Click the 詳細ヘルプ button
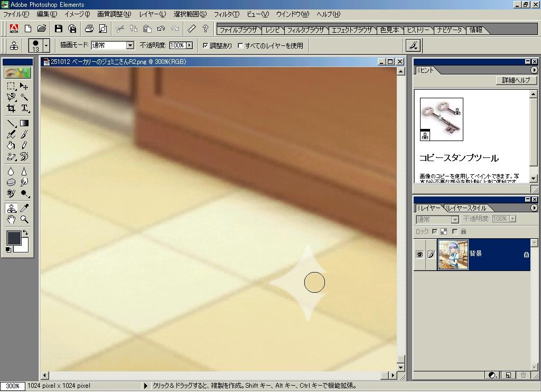This screenshot has width=541, height=392. [x=516, y=80]
